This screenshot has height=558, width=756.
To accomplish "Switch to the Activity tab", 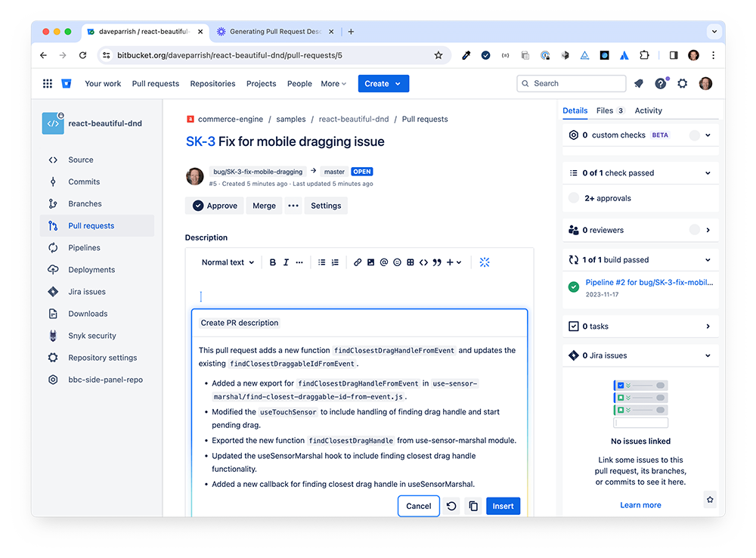I will pyautogui.click(x=648, y=110).
